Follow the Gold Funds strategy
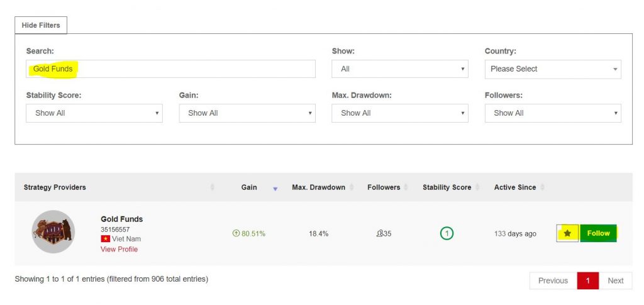The image size is (644, 305). pyautogui.click(x=598, y=233)
